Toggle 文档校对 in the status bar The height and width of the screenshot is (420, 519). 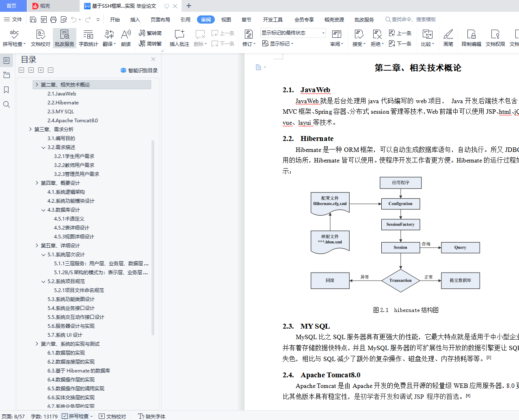(112, 416)
